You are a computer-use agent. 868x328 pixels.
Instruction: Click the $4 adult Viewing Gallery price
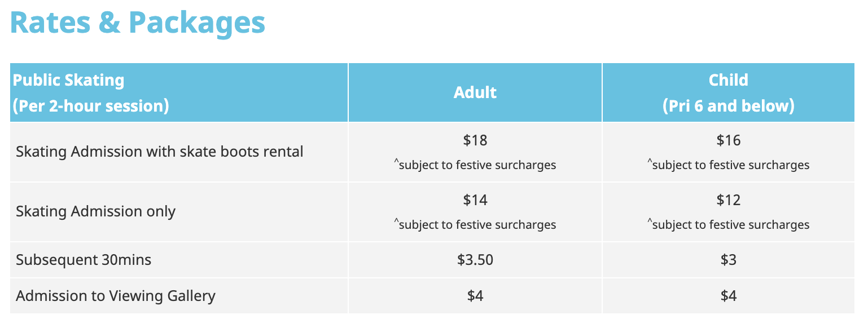coord(475,296)
